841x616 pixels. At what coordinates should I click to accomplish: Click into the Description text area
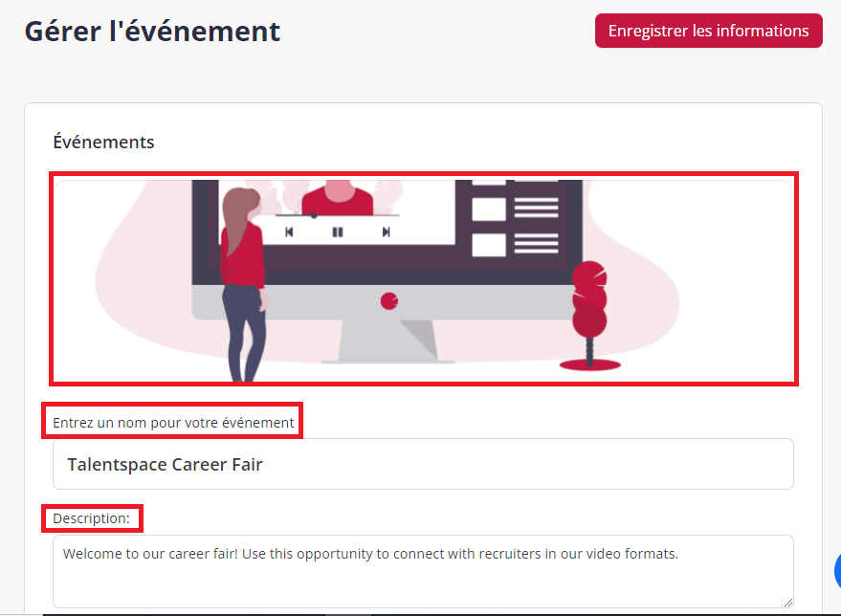click(x=423, y=571)
